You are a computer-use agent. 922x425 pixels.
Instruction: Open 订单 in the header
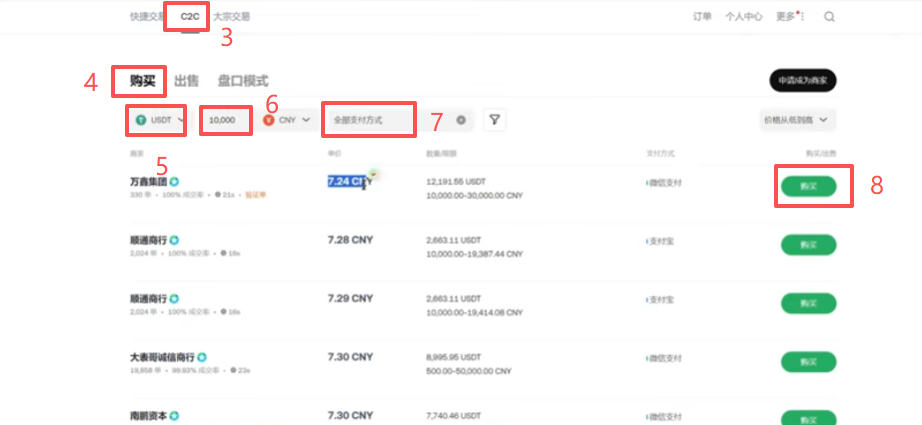point(702,16)
